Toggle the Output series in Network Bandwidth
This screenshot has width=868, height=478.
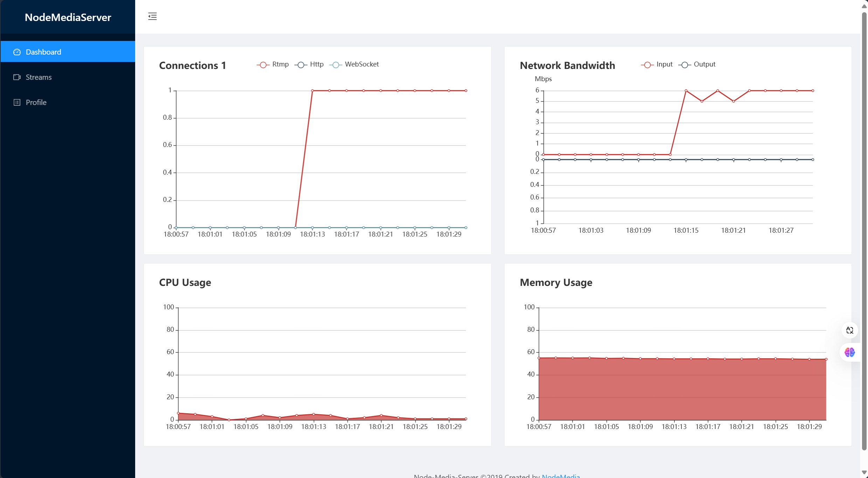click(685, 64)
